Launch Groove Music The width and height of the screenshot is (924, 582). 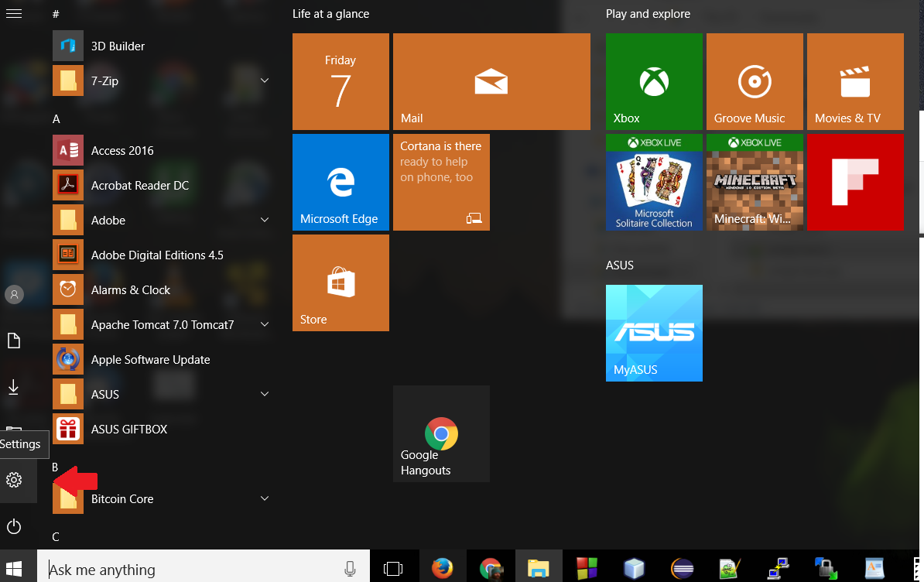(755, 81)
